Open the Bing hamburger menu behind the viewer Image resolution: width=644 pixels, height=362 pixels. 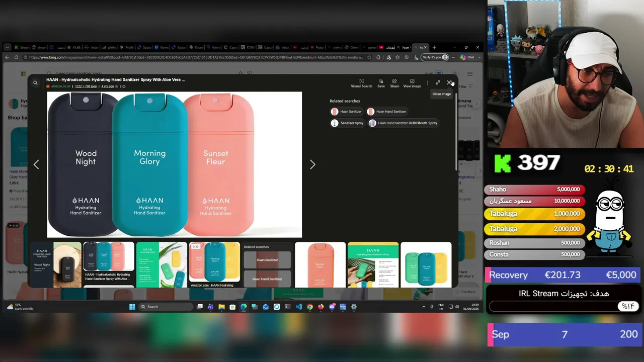tap(470, 74)
